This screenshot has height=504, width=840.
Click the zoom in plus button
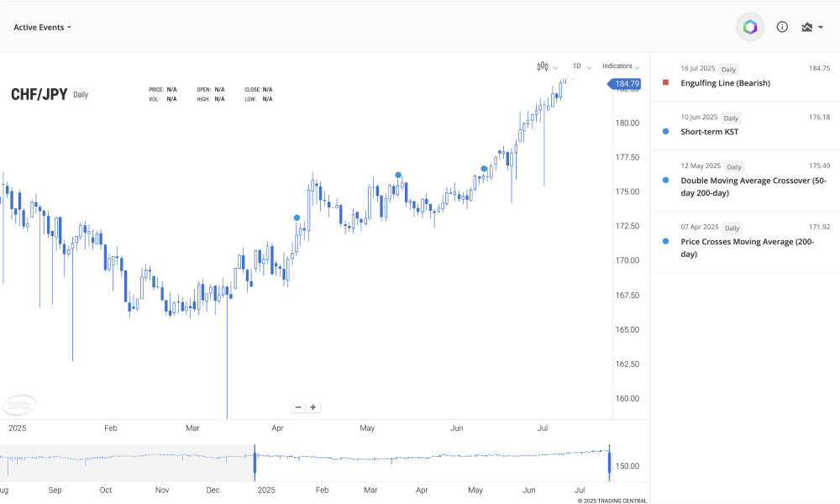(312, 407)
